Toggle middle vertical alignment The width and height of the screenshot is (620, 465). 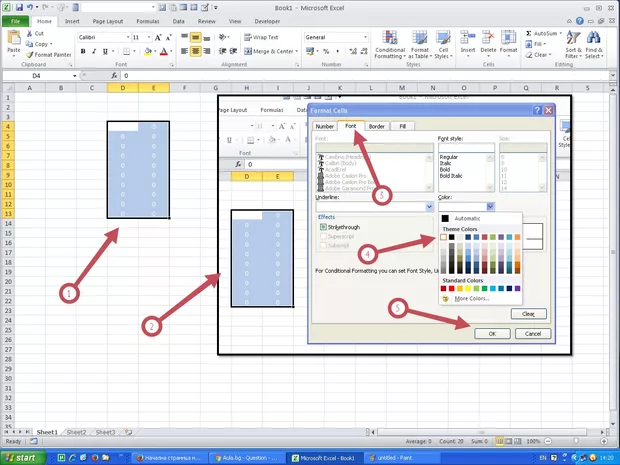click(x=195, y=37)
